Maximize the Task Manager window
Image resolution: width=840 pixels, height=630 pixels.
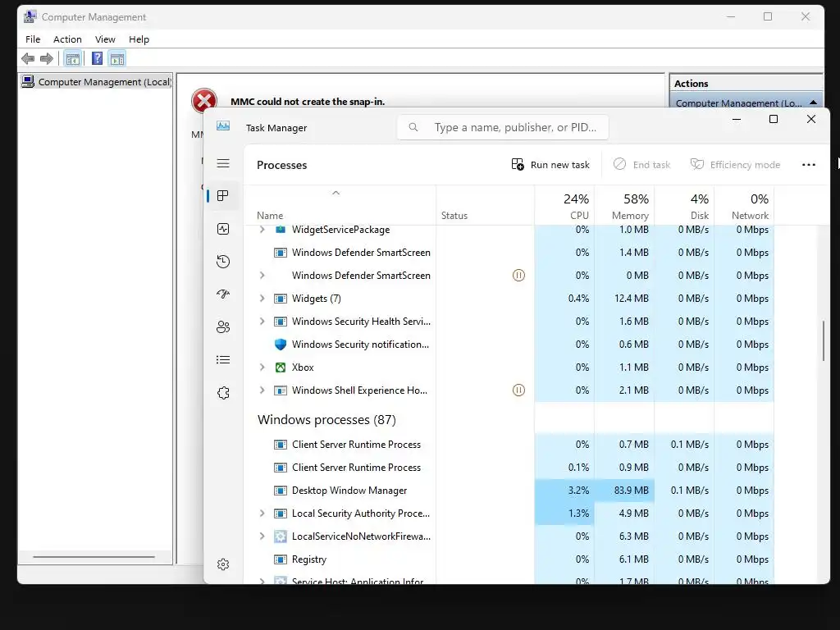coord(773,119)
